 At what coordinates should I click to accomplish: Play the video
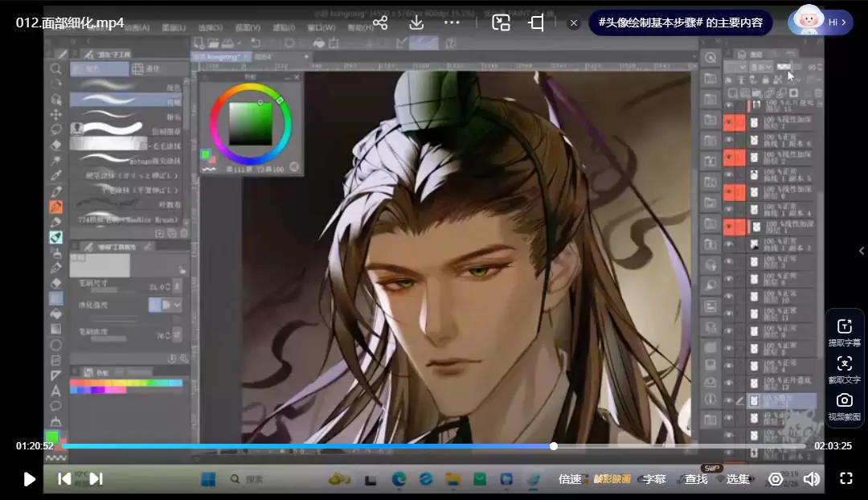point(30,479)
